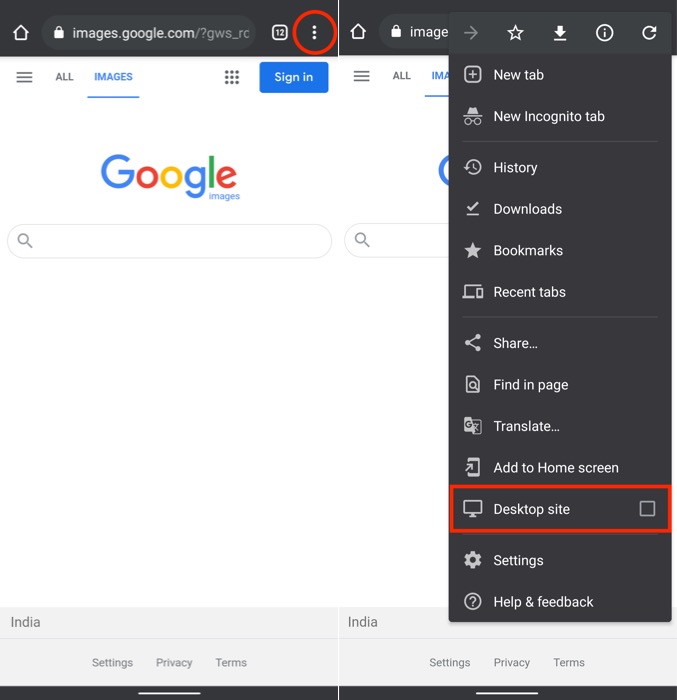Click the History clock icon
Screen dimensions: 677x700
(472, 167)
